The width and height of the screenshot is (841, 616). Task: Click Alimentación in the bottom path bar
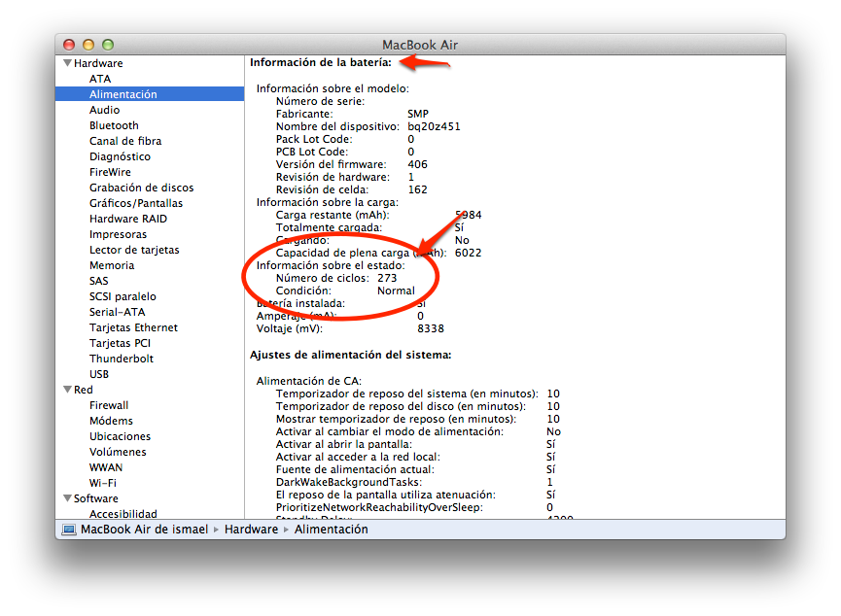pos(331,530)
